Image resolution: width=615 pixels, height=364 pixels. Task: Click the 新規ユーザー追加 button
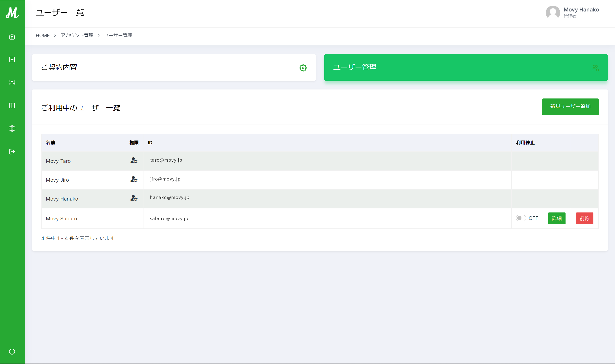[570, 107]
